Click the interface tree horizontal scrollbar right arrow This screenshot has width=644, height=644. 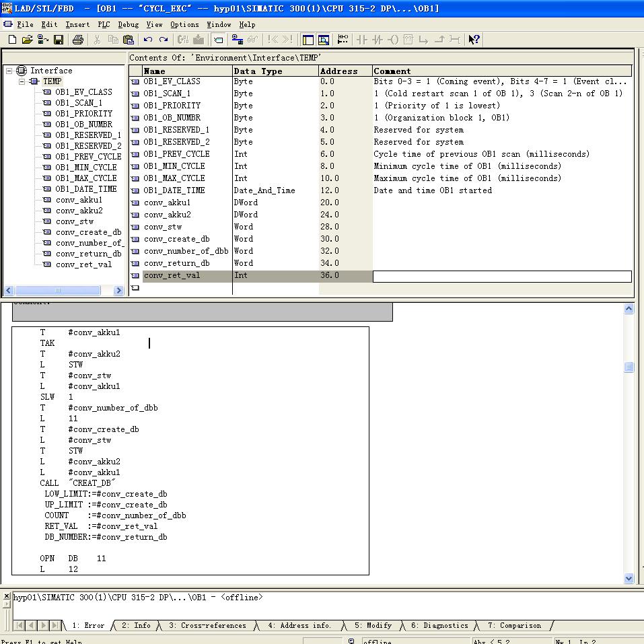[119, 291]
